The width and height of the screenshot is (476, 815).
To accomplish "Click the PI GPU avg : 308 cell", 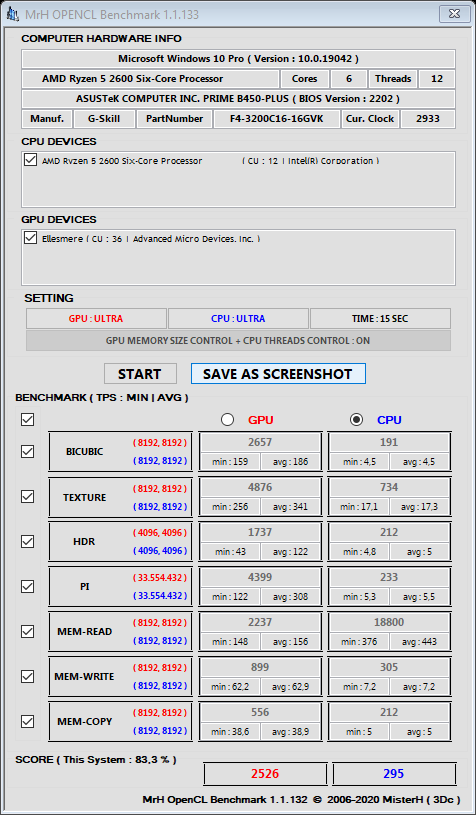I will [x=289, y=597].
